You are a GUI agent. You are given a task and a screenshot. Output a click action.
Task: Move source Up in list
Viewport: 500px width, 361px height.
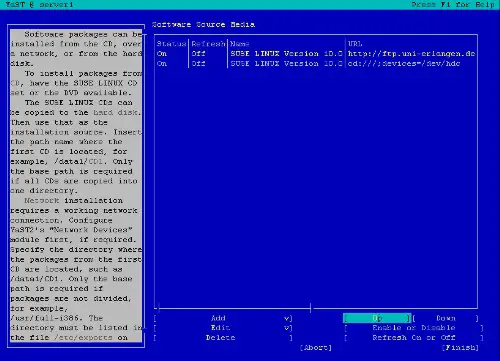tap(377, 318)
